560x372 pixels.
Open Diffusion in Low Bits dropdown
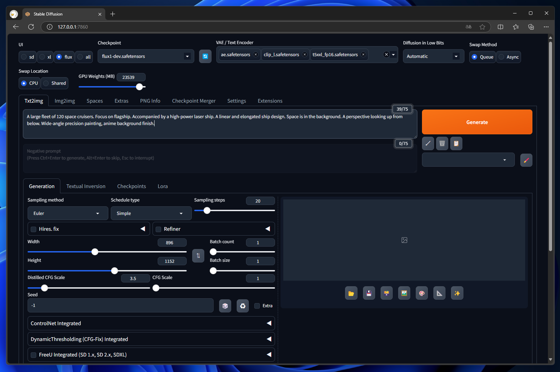point(433,56)
